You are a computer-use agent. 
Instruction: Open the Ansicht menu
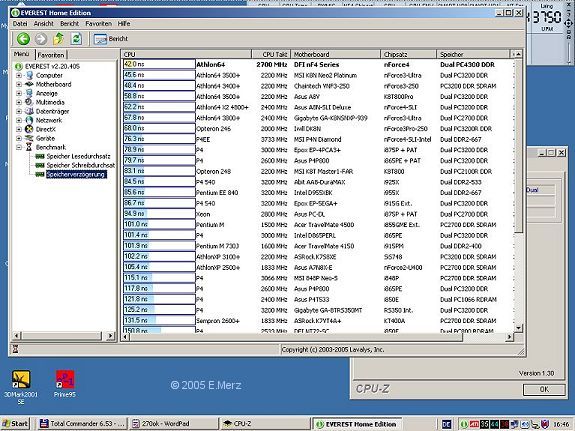pyautogui.click(x=44, y=23)
